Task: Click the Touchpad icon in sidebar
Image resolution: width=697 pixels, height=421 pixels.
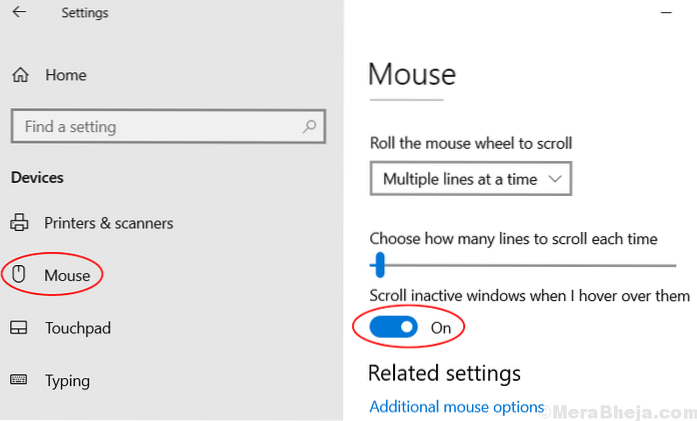Action: pos(19,328)
